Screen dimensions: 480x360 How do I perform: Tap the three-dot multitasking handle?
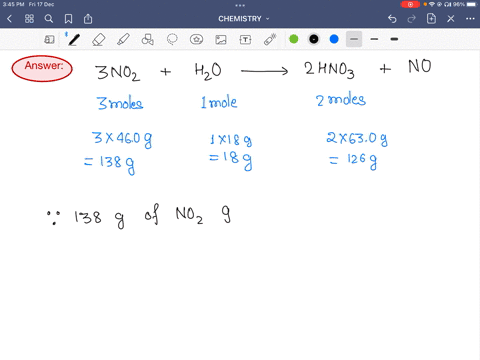240,5
